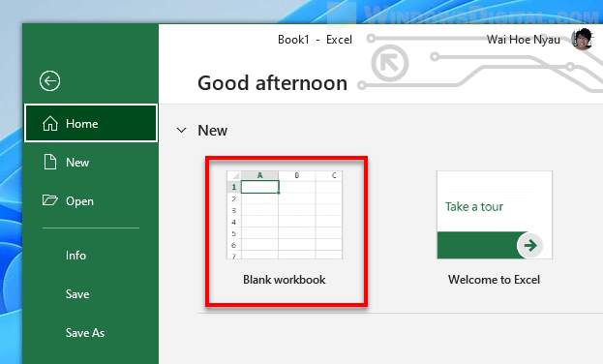Click the New section heading
Image resolution: width=603 pixels, height=364 pixels.
coord(212,131)
